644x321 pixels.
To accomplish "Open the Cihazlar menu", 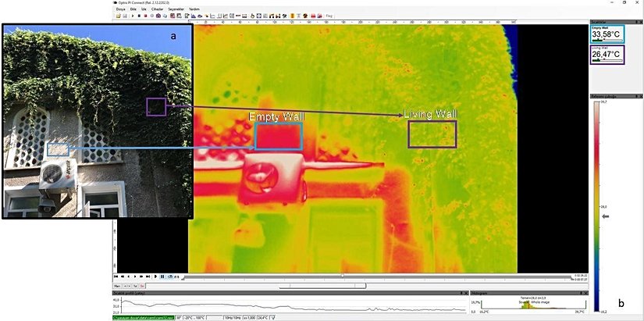I will click(x=157, y=9).
